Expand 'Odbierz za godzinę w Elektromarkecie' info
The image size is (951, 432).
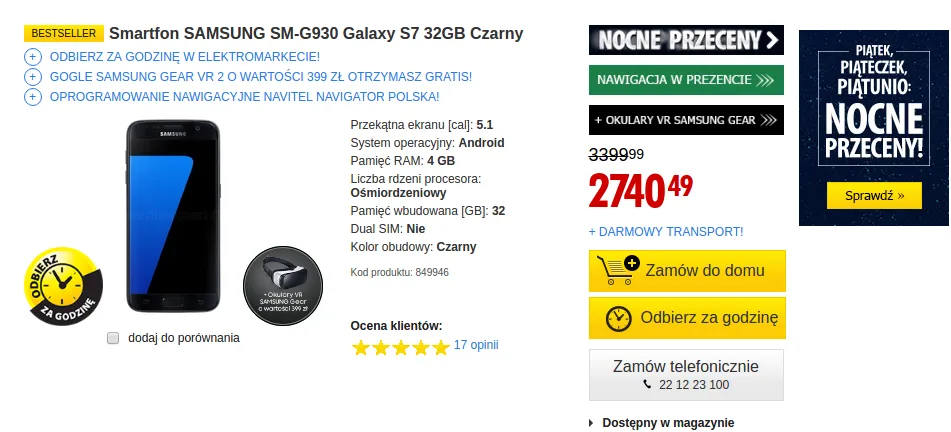(x=33, y=56)
